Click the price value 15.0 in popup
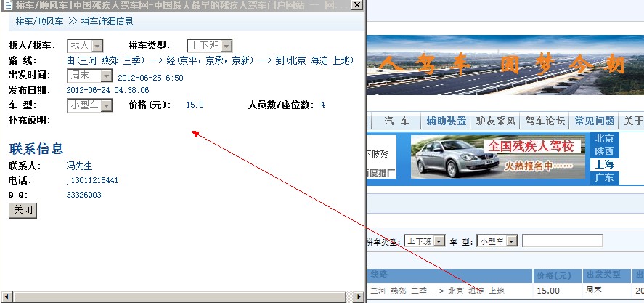The image size is (644, 303). point(195,105)
